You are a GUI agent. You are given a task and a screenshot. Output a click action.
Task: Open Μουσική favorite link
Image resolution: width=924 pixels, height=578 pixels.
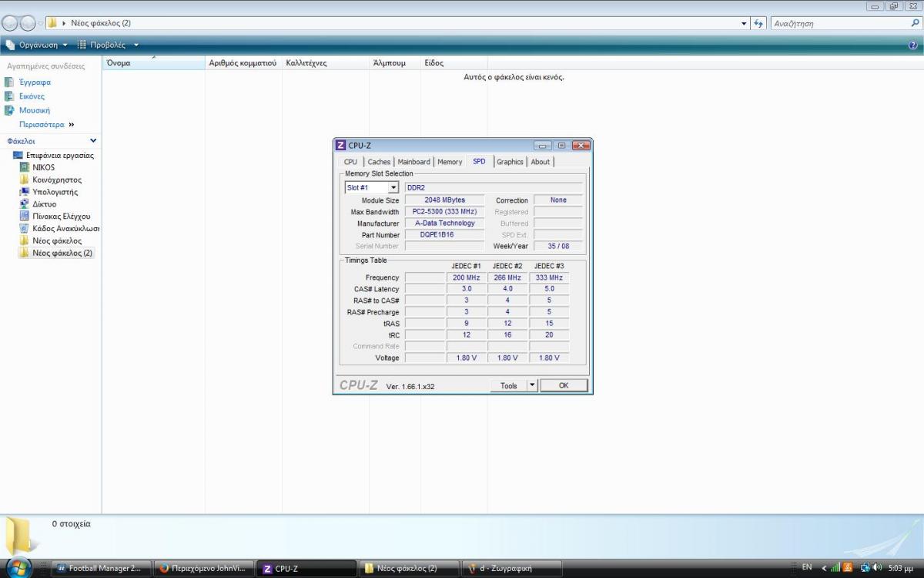click(34, 110)
